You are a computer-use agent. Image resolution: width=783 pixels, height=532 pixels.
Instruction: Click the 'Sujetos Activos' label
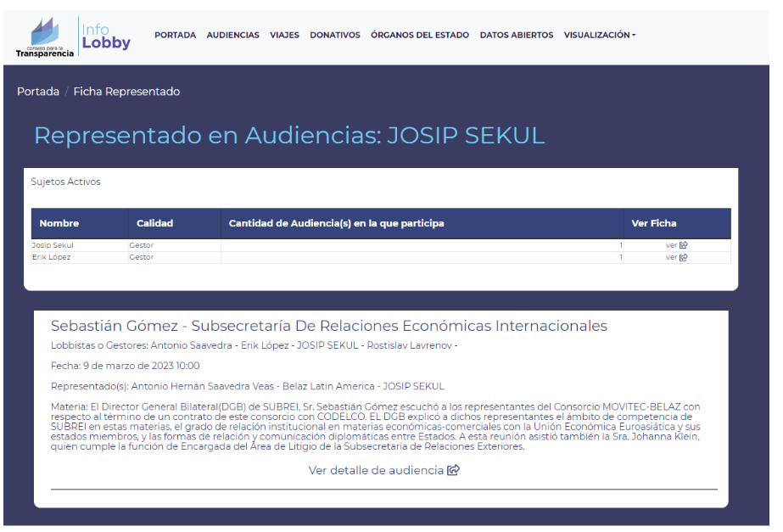[x=65, y=182]
